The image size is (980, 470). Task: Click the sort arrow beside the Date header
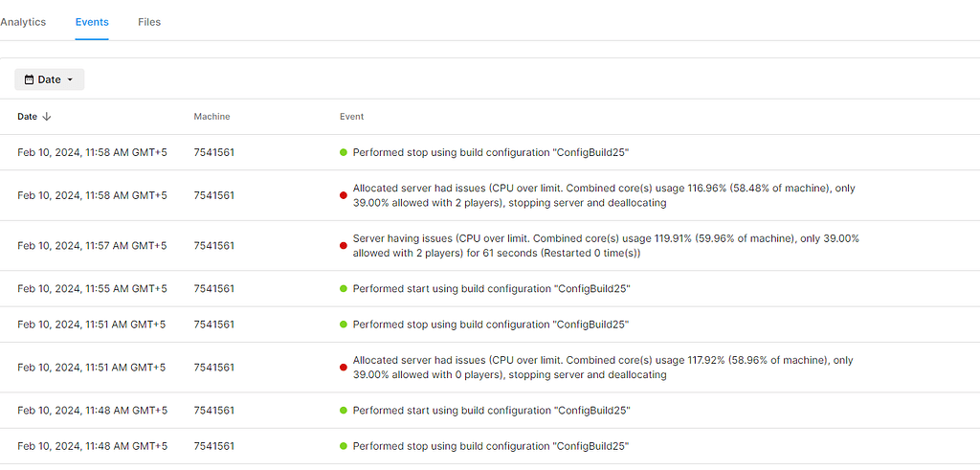47,117
